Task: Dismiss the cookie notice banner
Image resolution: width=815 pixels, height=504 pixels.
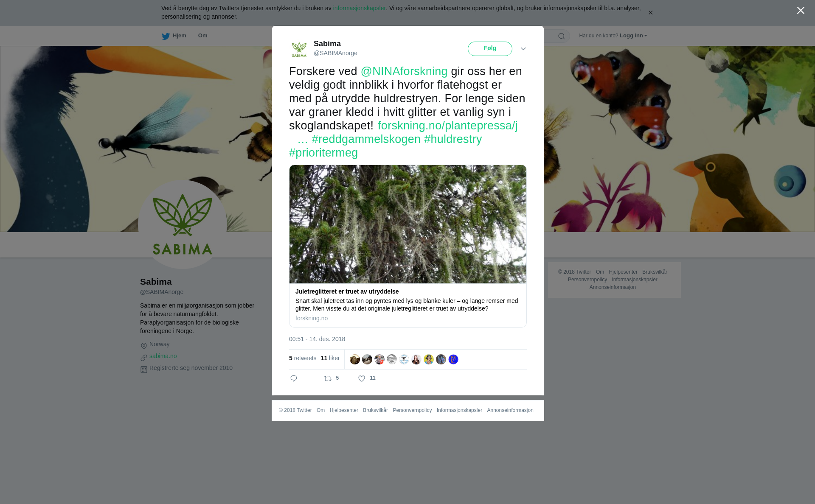Action: pos(650,13)
